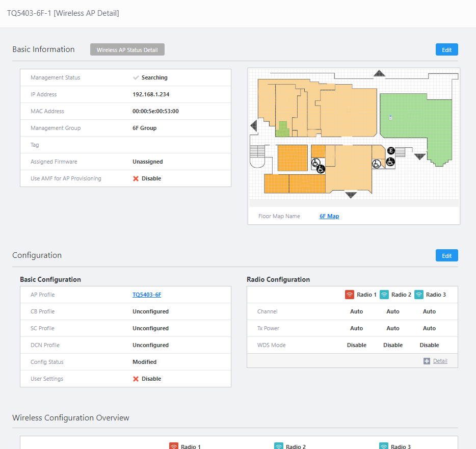Click the checkmark icon next to Searching
Image resolution: width=476 pixels, height=449 pixels.
coord(136,77)
